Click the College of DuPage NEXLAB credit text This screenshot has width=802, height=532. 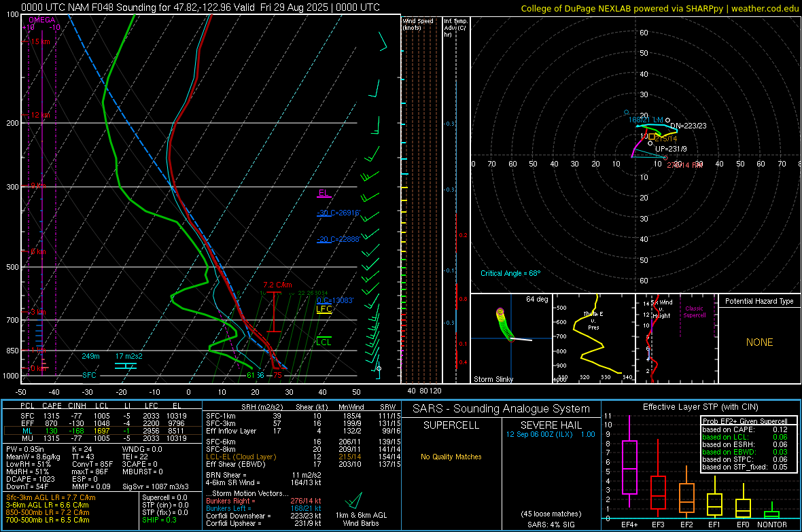[660, 8]
